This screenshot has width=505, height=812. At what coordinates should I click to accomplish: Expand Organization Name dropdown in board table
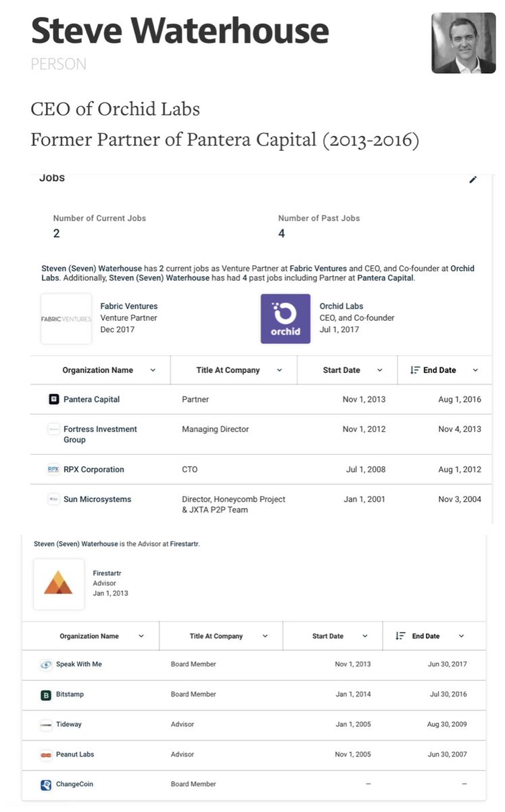pyautogui.click(x=141, y=637)
